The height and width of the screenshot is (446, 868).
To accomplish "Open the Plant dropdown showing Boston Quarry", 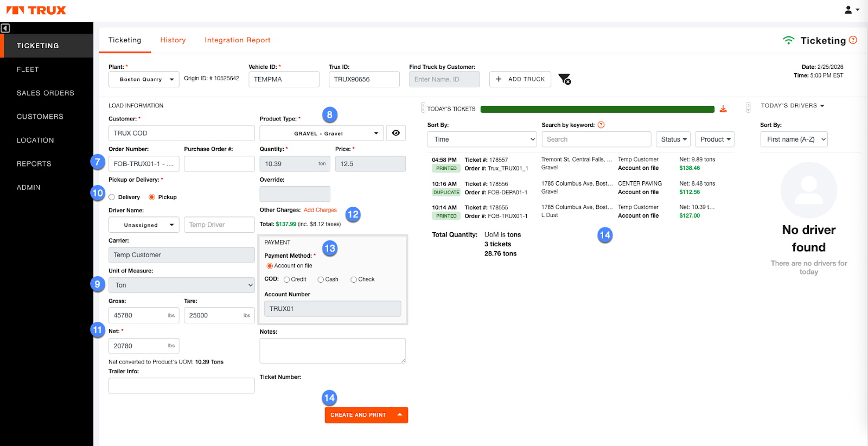I will (x=144, y=79).
